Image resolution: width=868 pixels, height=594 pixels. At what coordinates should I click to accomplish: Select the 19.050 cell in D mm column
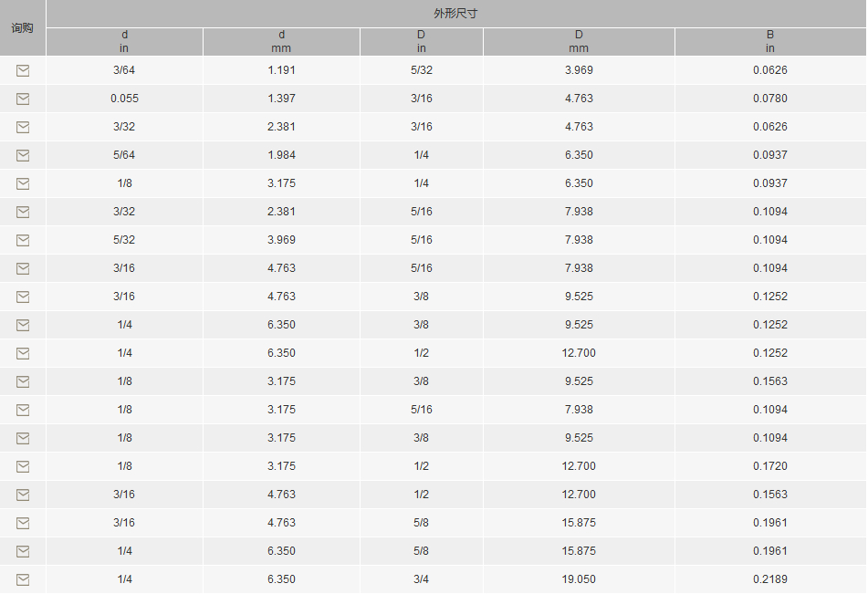coord(579,579)
